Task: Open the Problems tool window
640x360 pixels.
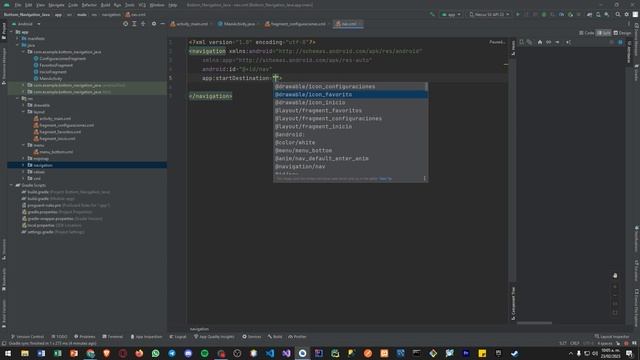Action: pos(84,337)
